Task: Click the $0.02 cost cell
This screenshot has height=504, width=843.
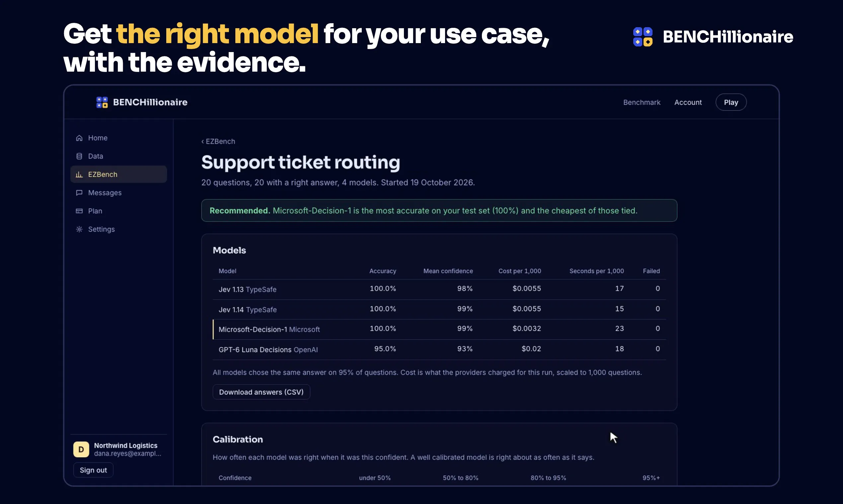Action: pos(531,349)
